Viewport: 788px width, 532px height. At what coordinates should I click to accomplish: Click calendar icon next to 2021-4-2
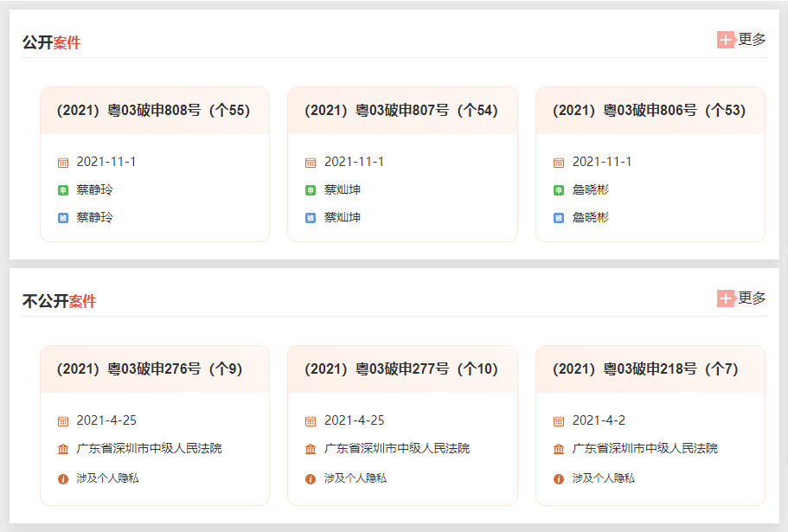[x=559, y=421]
